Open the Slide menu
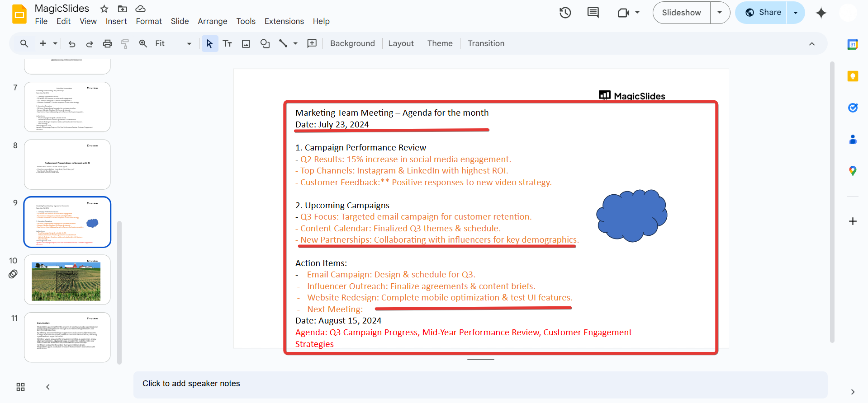Screen dimensions: 868x403 pos(180,21)
